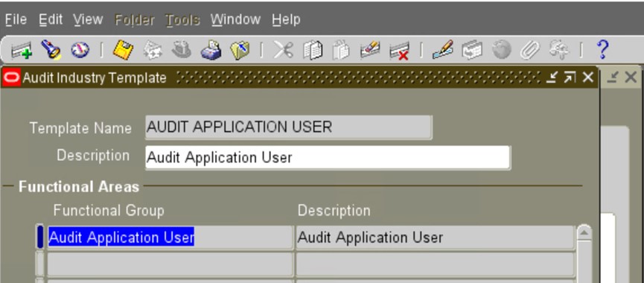The width and height of the screenshot is (644, 283).
Task: Print with the printer toolbar icon
Action: [x=211, y=51]
